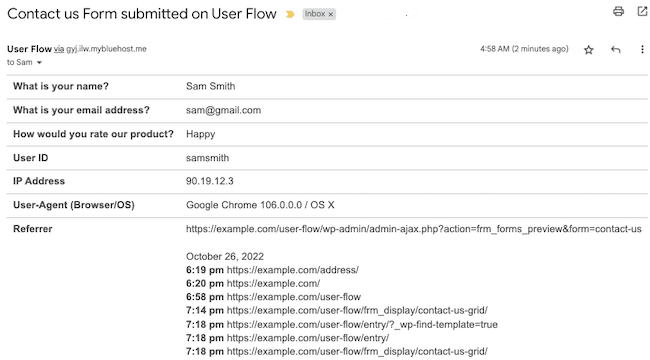Screen dimensions: 650x360
Task: Expand recipient details arrow next to Sam
Action: [x=39, y=63]
